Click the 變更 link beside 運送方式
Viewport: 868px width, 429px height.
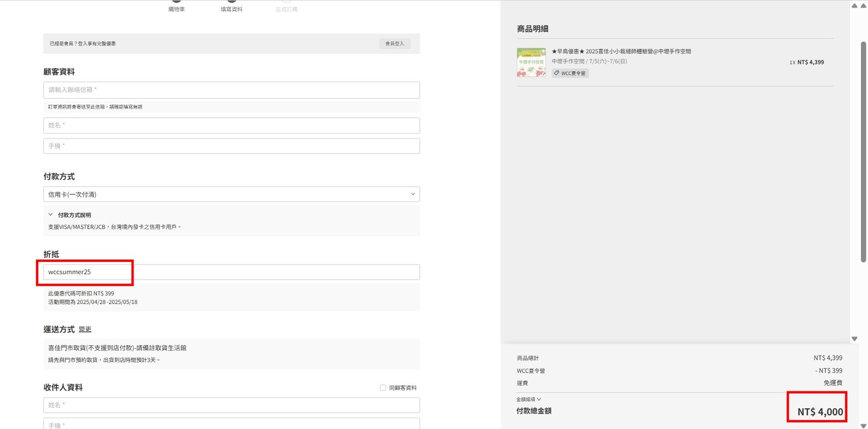click(x=85, y=330)
